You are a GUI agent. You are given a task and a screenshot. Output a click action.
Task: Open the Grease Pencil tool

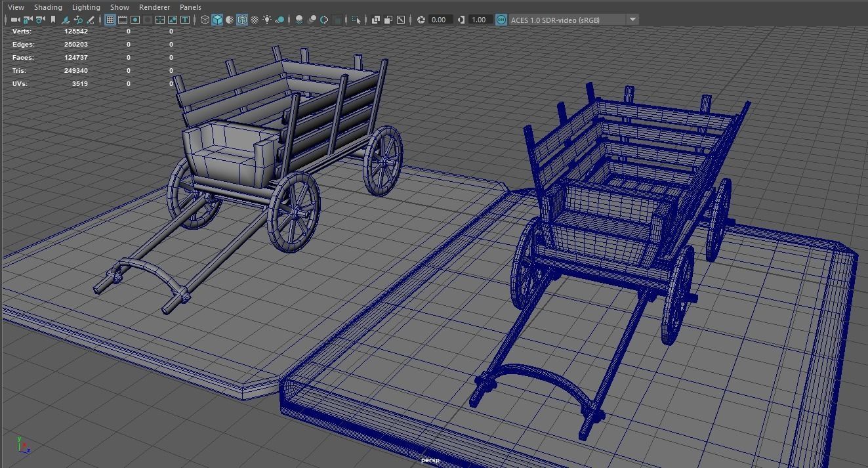(91, 20)
